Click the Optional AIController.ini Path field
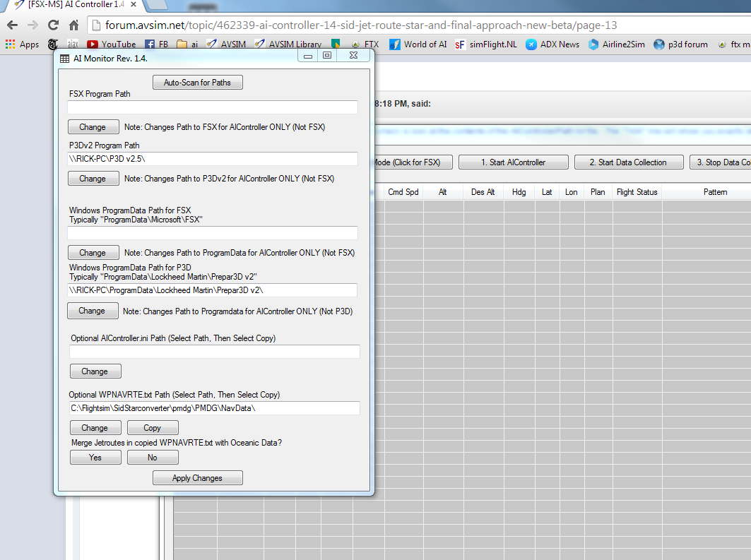 click(x=215, y=352)
